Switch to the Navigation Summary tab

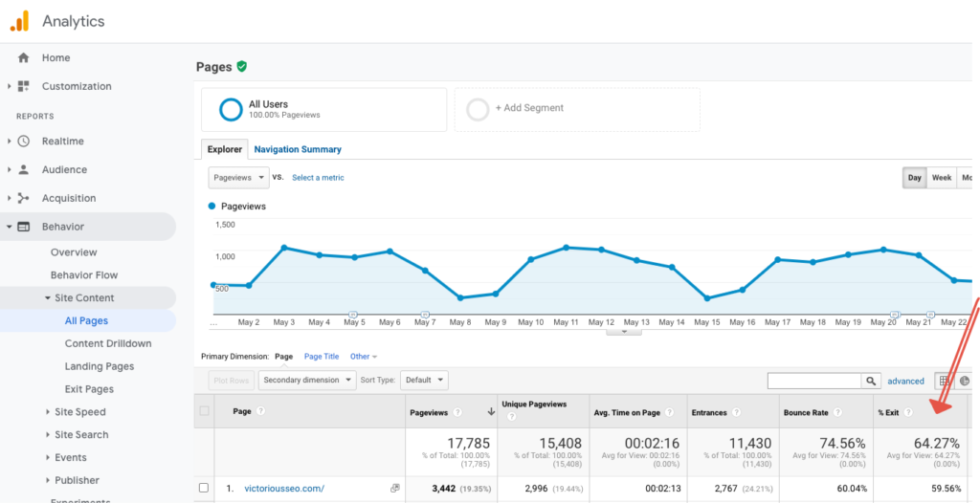pyautogui.click(x=298, y=149)
